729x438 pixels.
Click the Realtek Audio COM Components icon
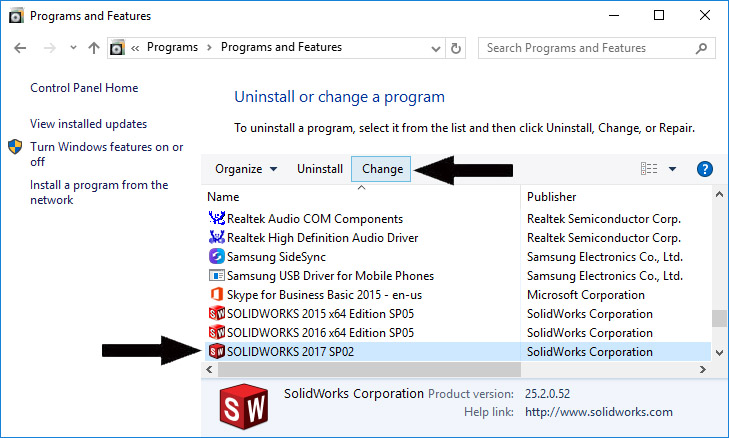(x=217, y=218)
